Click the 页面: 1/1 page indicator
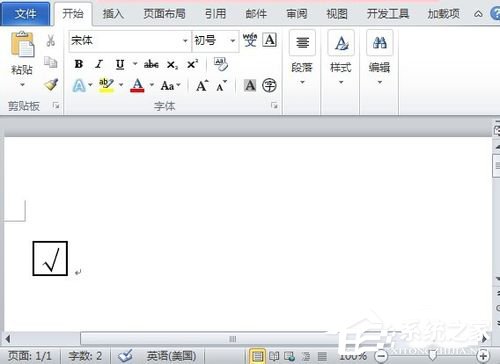 click(30, 356)
